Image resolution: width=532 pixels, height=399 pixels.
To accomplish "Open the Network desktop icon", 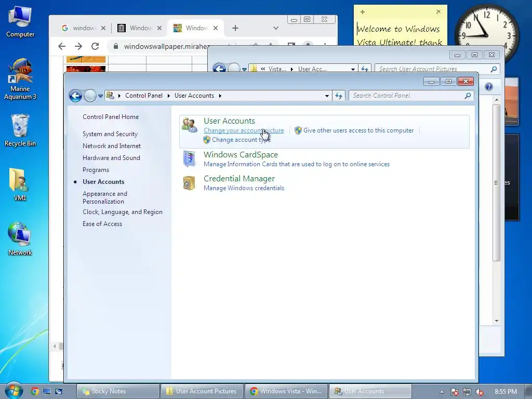I will [x=20, y=239].
